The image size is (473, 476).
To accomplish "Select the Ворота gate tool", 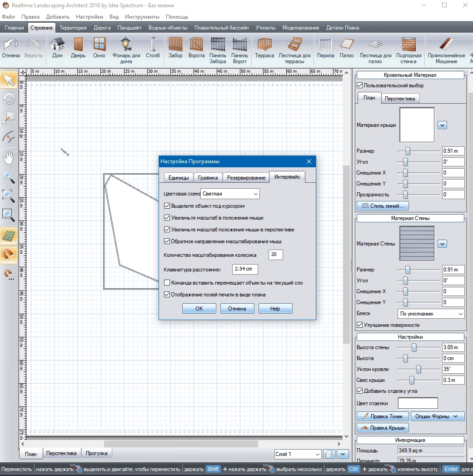I will (196, 49).
